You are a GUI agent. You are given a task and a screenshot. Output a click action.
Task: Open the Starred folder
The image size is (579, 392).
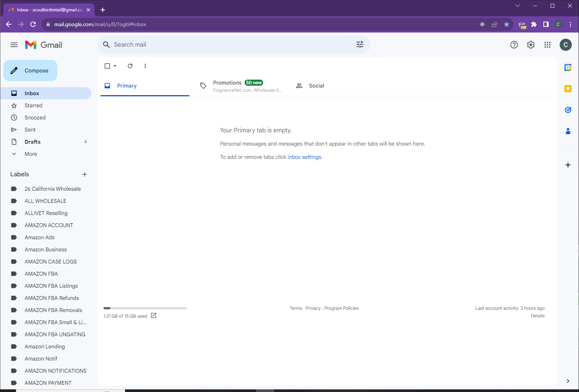pos(46,105)
